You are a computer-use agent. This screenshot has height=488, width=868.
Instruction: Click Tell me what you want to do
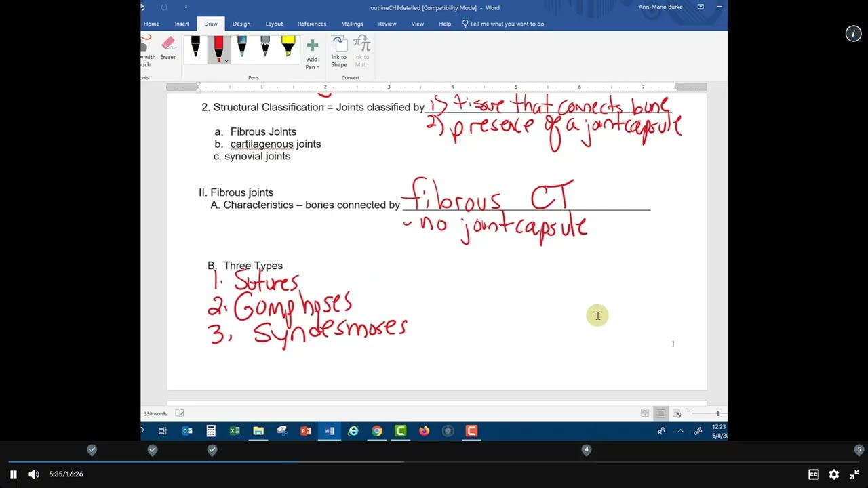click(503, 24)
